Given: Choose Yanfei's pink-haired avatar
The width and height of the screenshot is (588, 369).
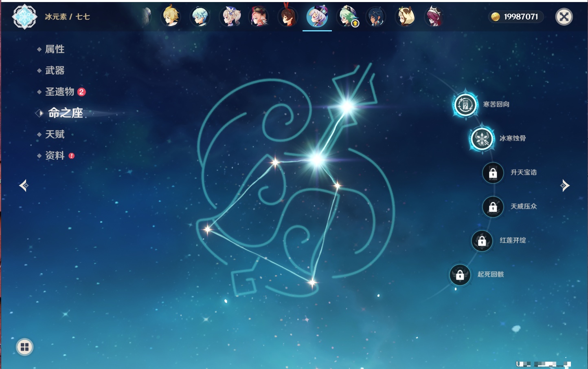Looking at the screenshot, I should [x=259, y=17].
